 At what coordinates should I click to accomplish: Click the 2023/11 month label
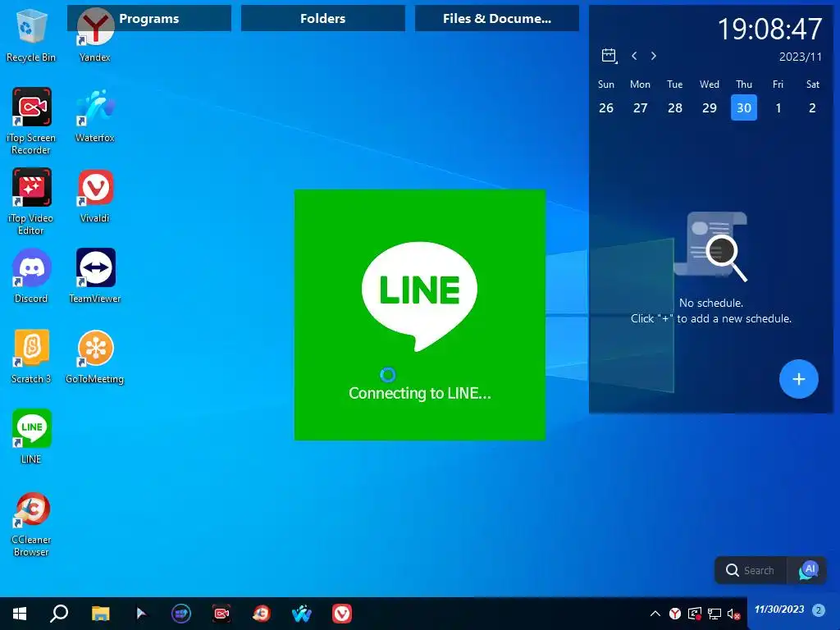801,57
